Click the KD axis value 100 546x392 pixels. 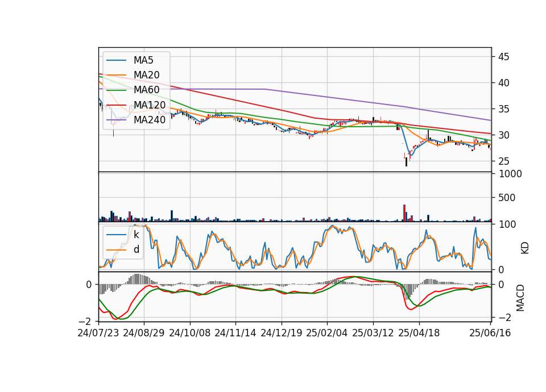tap(507, 224)
